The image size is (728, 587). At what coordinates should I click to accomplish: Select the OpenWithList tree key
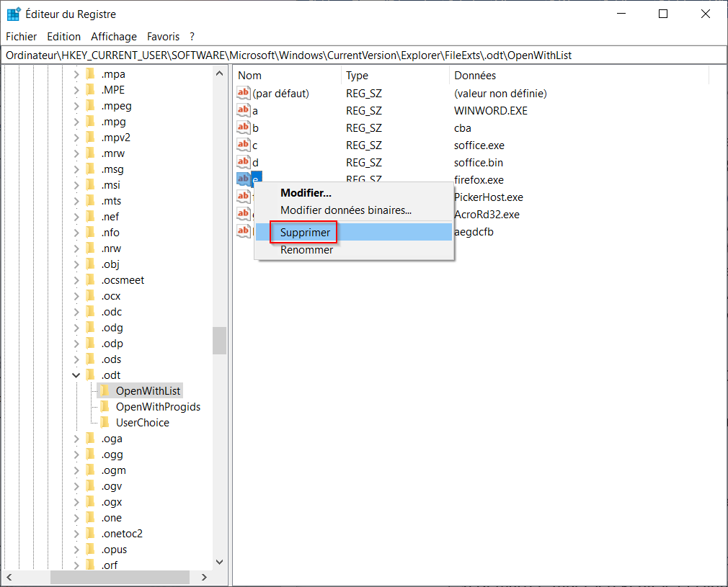[148, 390]
